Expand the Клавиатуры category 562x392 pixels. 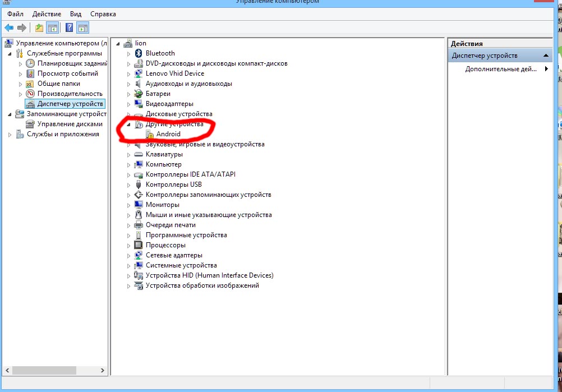128,154
